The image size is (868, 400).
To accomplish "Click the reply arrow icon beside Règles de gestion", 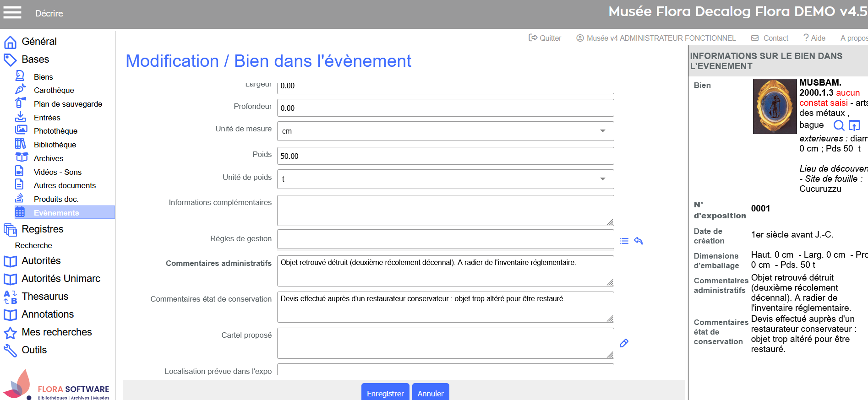I will [x=639, y=241].
